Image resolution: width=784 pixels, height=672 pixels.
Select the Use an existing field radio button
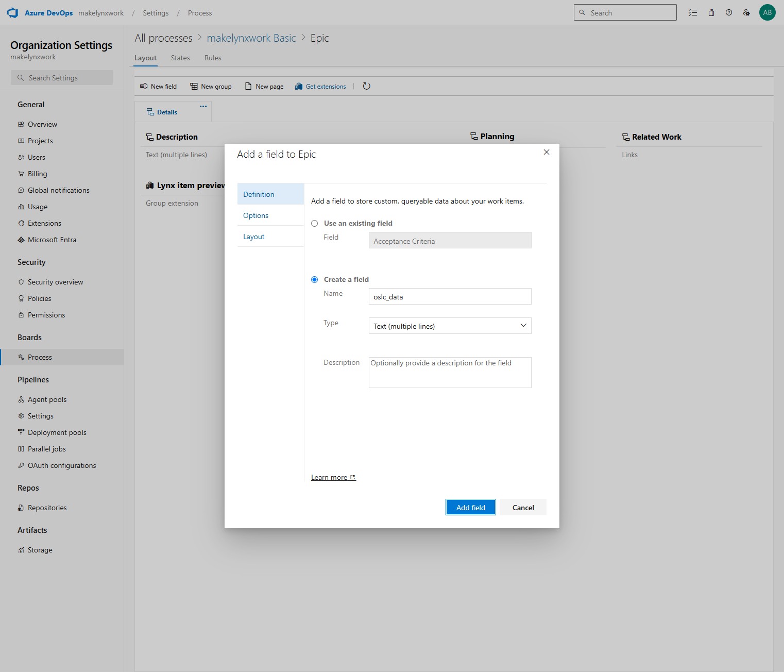point(314,224)
